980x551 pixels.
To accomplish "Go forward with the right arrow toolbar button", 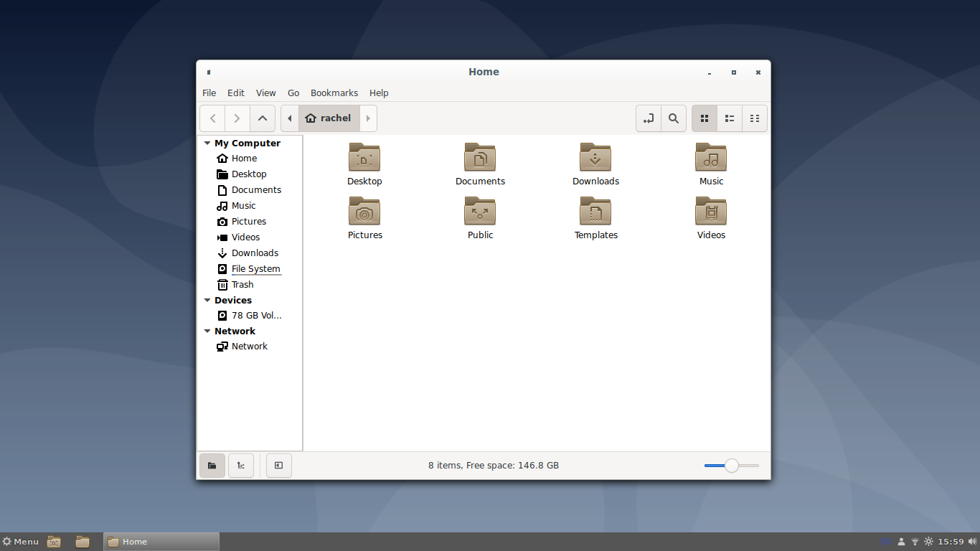I will [237, 118].
